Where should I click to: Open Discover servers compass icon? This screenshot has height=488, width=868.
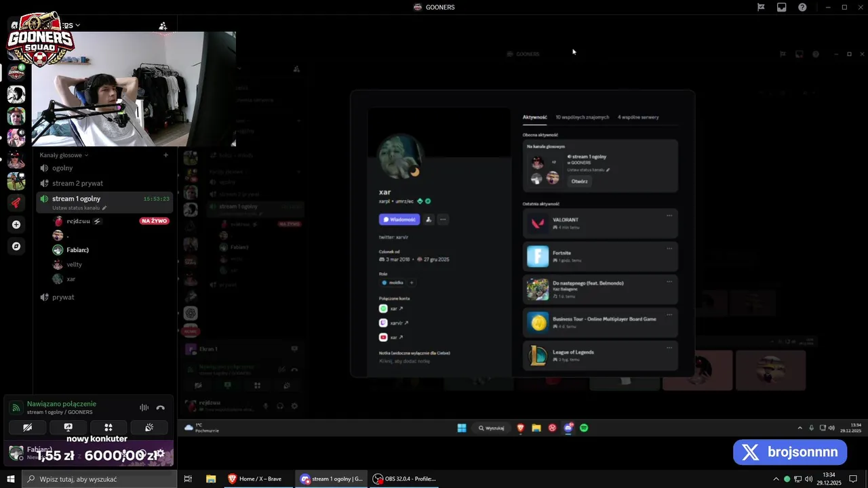16,246
